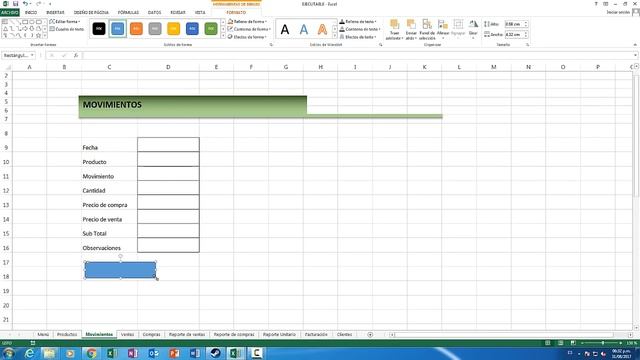This screenshot has height=360, width=640.
Task: Open Relleno de forma dropdown
Action: pyautogui.click(x=248, y=21)
